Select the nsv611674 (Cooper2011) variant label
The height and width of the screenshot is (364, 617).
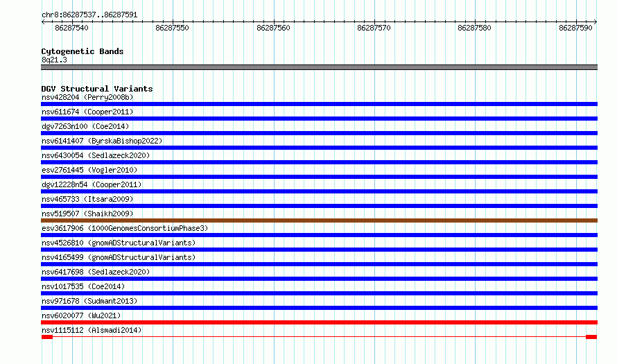pyautogui.click(x=87, y=112)
